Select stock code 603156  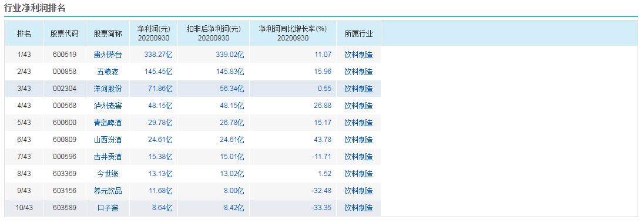65,191
